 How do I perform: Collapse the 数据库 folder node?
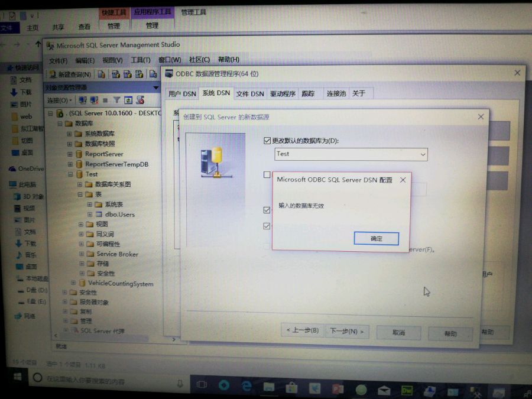pyautogui.click(x=60, y=124)
